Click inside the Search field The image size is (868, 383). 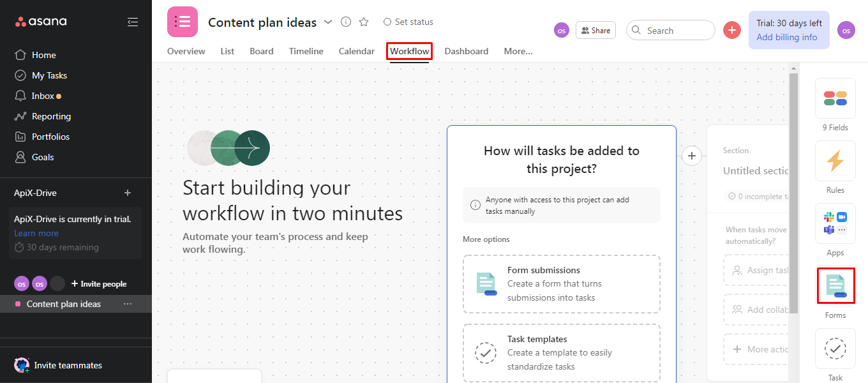pyautogui.click(x=670, y=29)
